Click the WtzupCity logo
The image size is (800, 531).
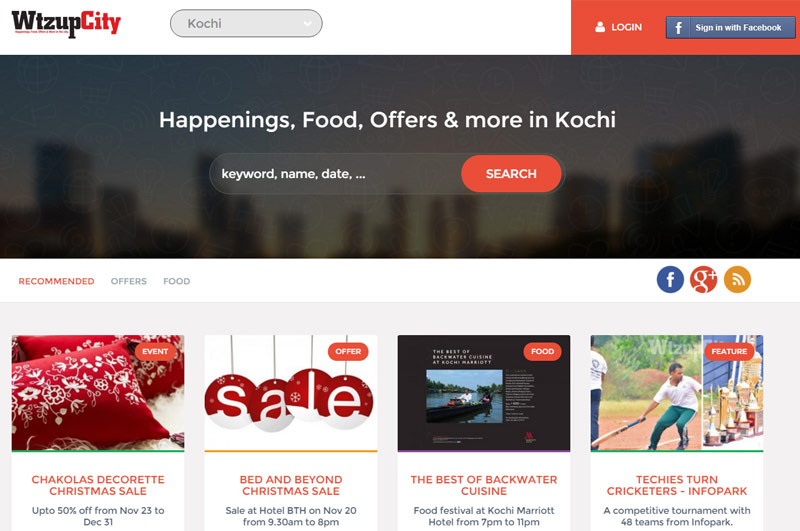tap(66, 23)
